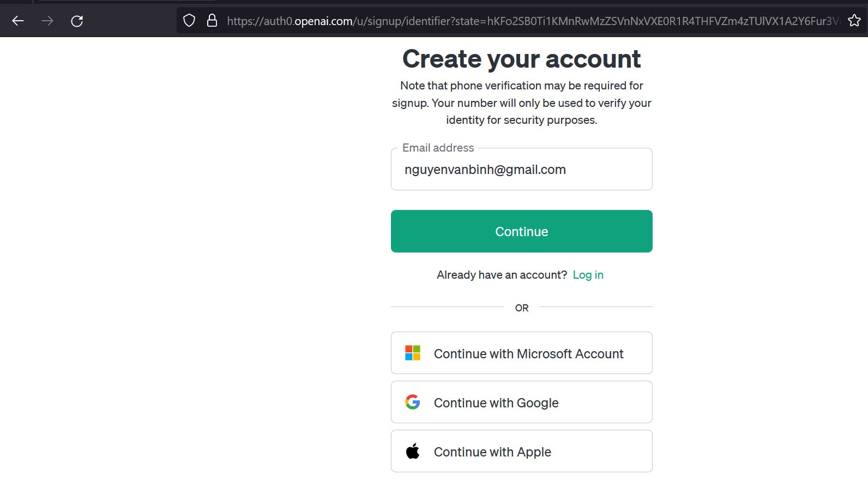Open the Log in link
Viewport: 868px width, 487px height.
pos(588,275)
